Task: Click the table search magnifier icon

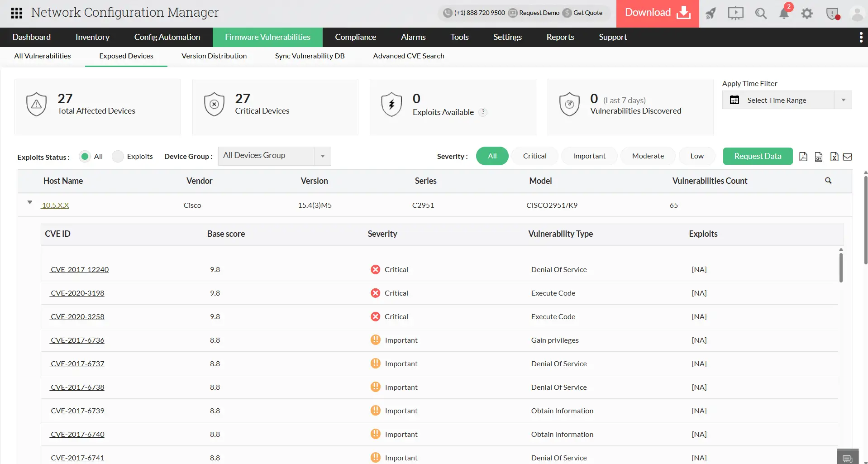Action: tap(828, 181)
